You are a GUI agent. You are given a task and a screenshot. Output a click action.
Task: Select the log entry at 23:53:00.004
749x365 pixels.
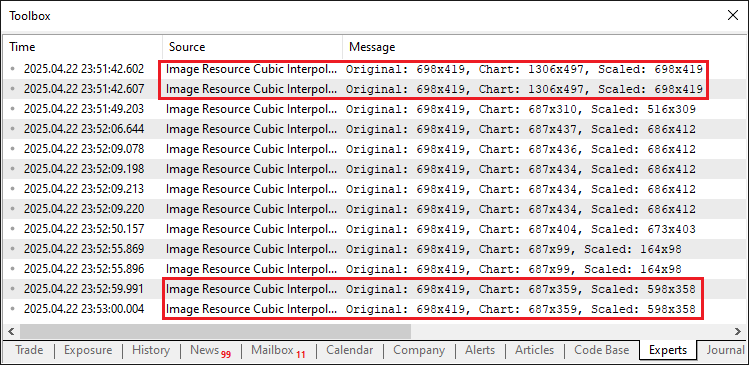click(374, 309)
